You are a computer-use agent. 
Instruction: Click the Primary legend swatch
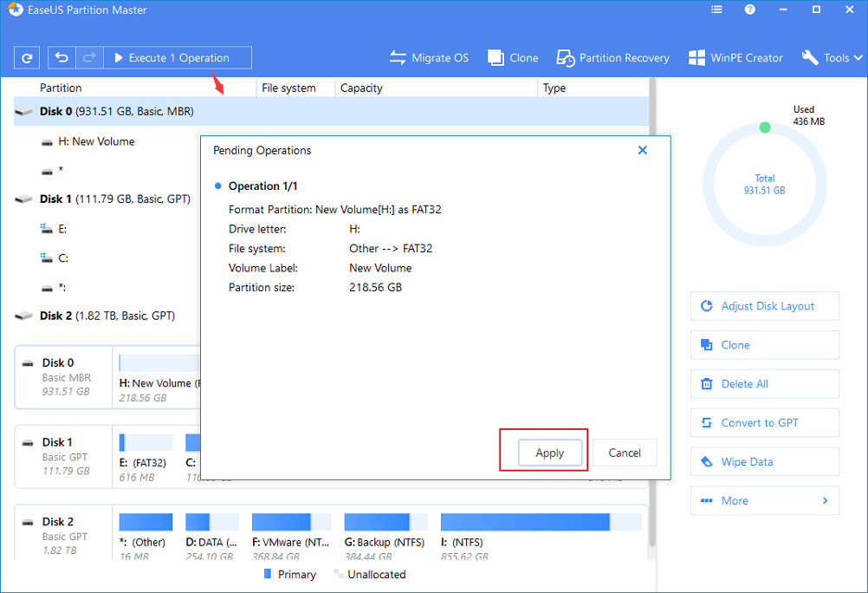point(268,574)
